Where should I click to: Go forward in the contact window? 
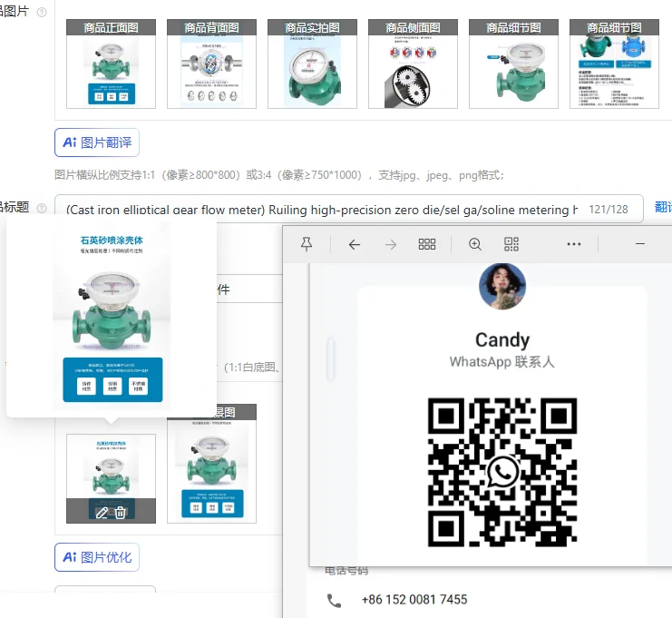pyautogui.click(x=391, y=244)
